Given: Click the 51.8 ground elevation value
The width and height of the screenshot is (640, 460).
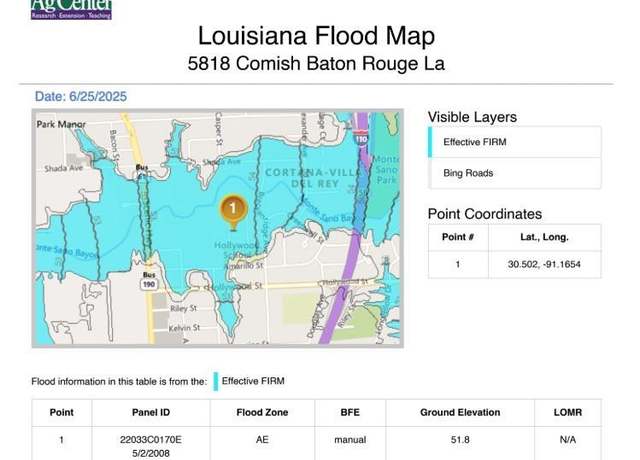Looking at the screenshot, I should click(460, 439).
